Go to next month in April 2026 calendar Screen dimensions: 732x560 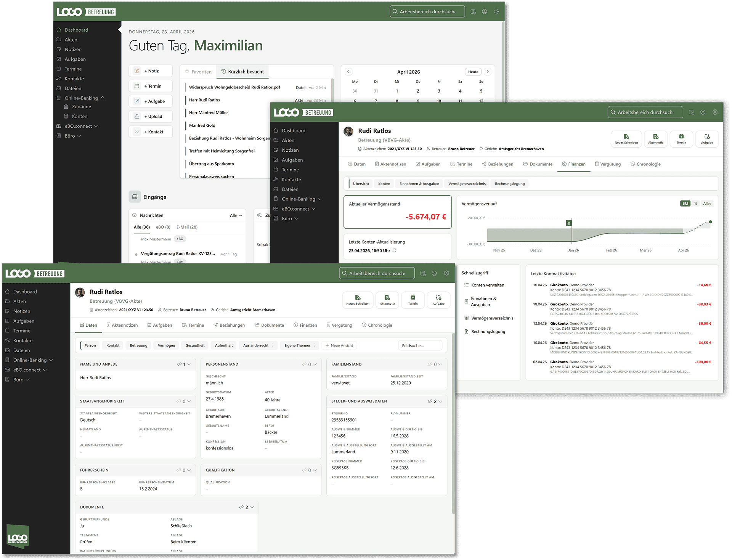488,72
